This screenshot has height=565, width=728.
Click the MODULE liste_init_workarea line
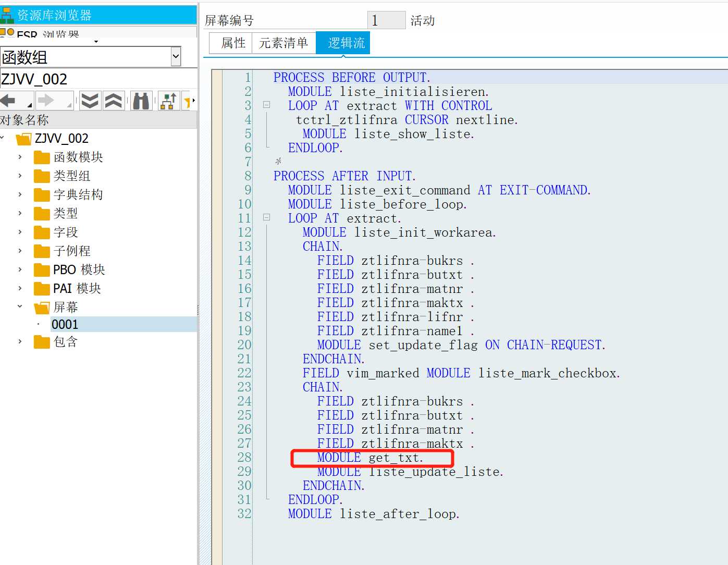click(399, 232)
